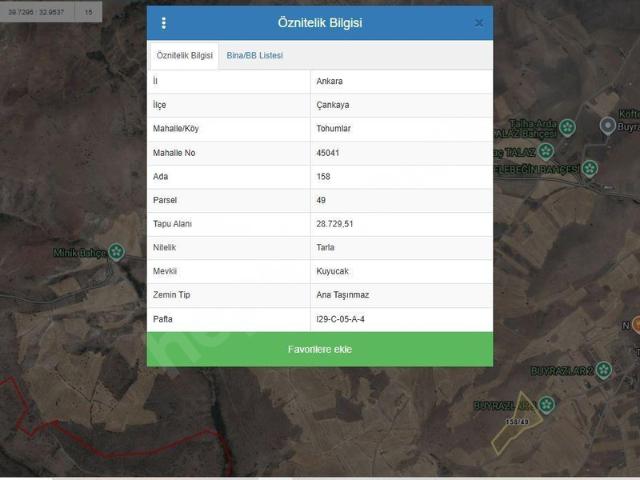The width and height of the screenshot is (640, 480).
Task: Click the coordinates display box
Action: [37, 12]
